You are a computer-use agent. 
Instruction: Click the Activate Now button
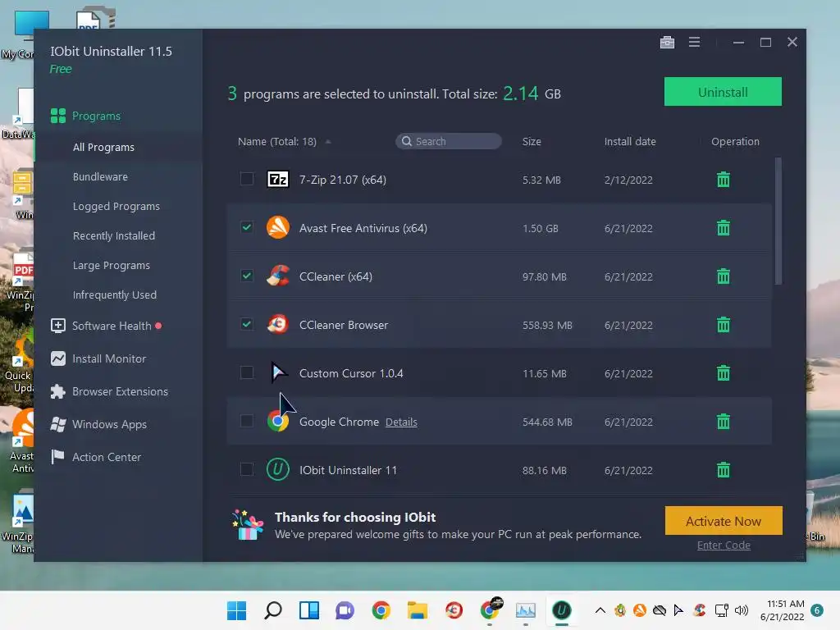pyautogui.click(x=724, y=521)
